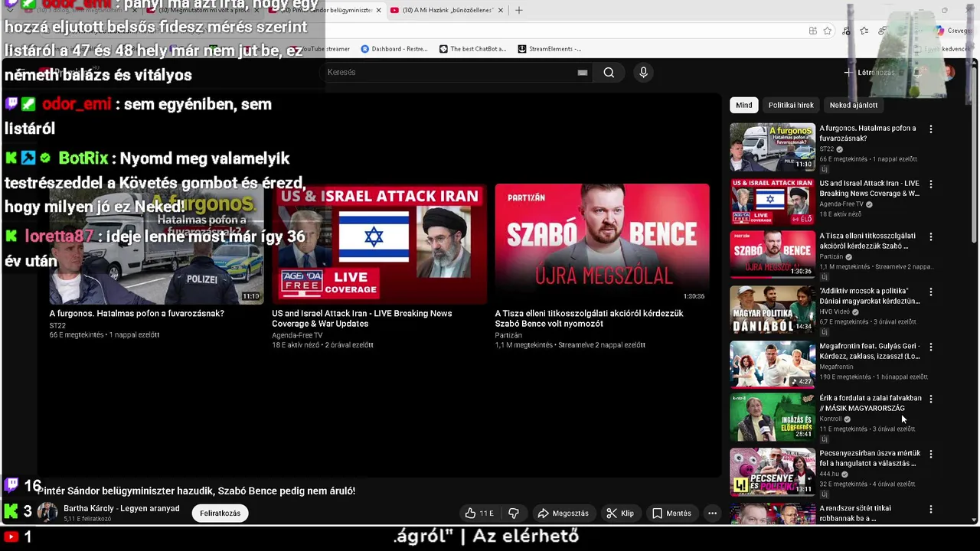
Task: Close the A Mi Hazánk browser tab
Action: click(501, 10)
